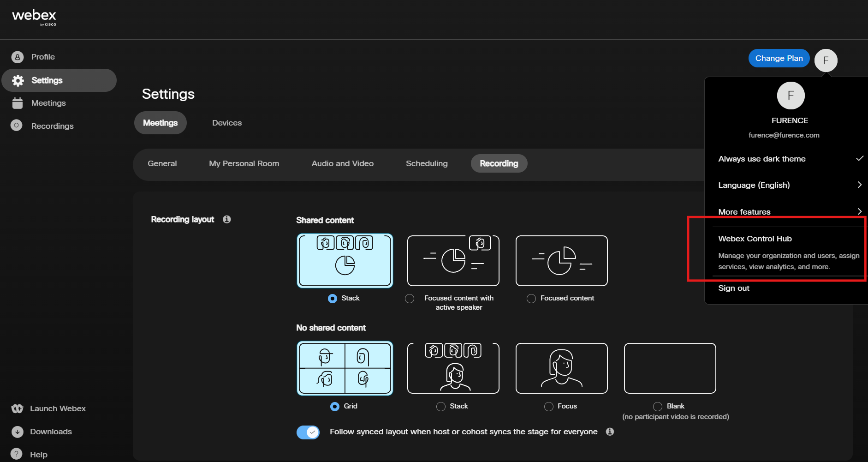The height and width of the screenshot is (462, 868).
Task: Click the Help question mark icon
Action: point(17,454)
